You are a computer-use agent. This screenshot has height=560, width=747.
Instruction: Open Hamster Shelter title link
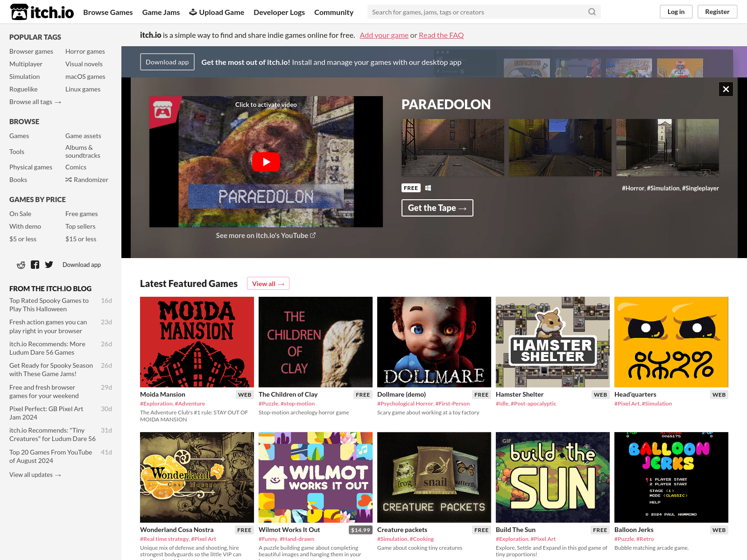coord(520,394)
